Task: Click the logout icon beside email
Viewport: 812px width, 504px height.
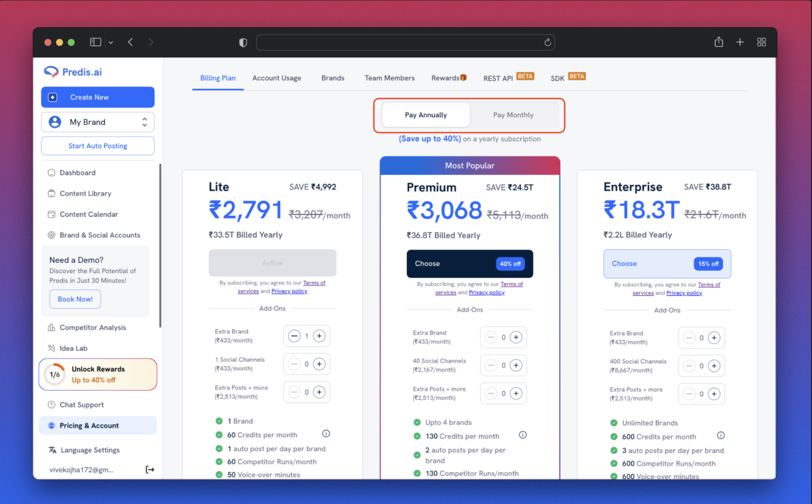Action: (x=150, y=470)
